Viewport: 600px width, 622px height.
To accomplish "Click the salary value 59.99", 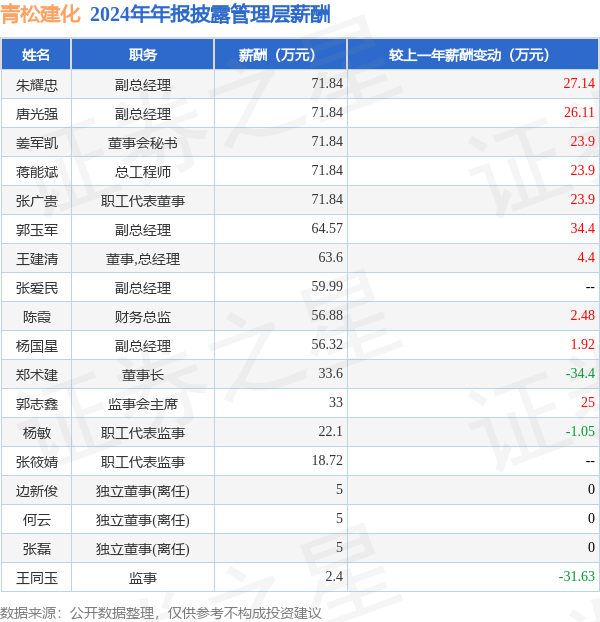I will tap(327, 286).
